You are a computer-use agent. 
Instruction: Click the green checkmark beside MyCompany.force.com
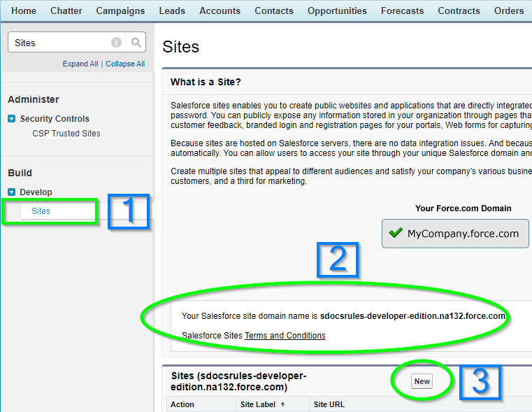point(395,233)
